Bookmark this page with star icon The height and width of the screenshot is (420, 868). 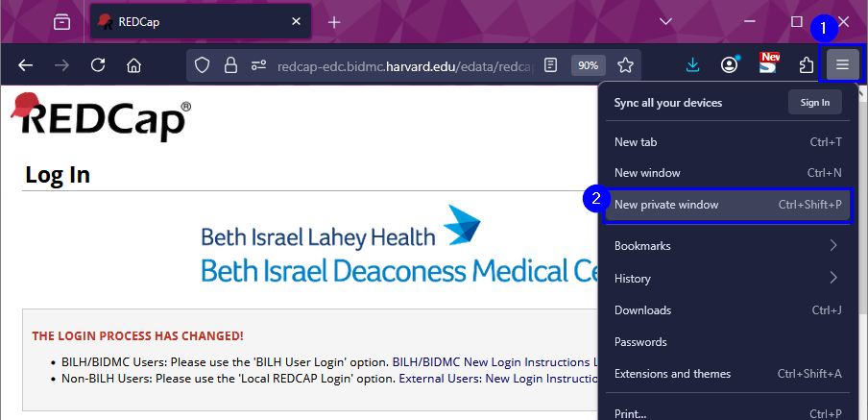[625, 65]
